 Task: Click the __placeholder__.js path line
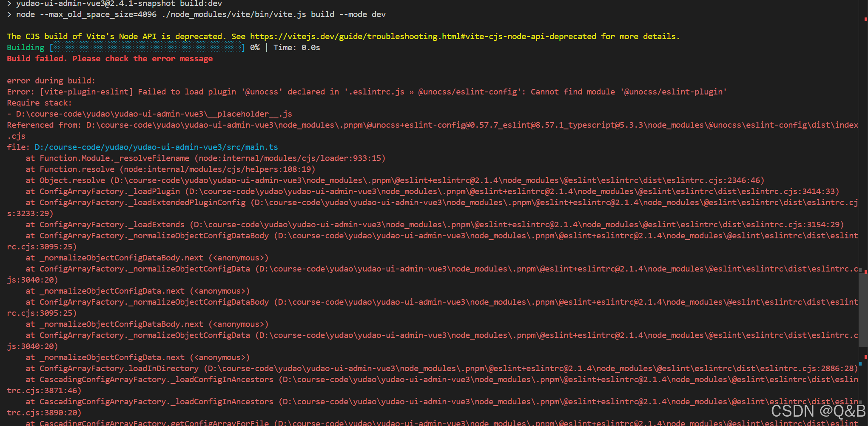point(150,114)
